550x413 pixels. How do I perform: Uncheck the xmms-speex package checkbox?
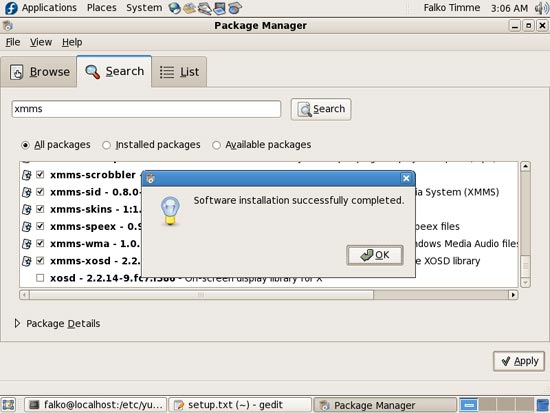tap(40, 226)
